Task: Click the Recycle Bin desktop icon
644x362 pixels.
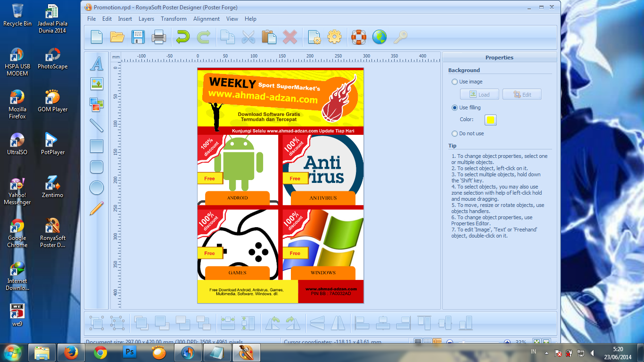Action: 17,15
